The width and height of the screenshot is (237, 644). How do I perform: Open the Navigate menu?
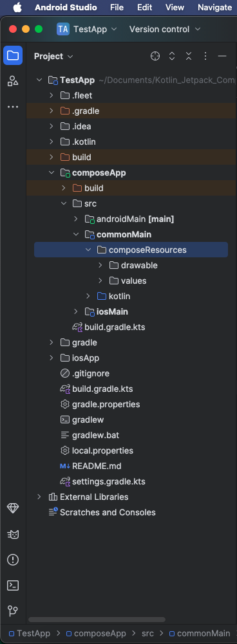215,7
